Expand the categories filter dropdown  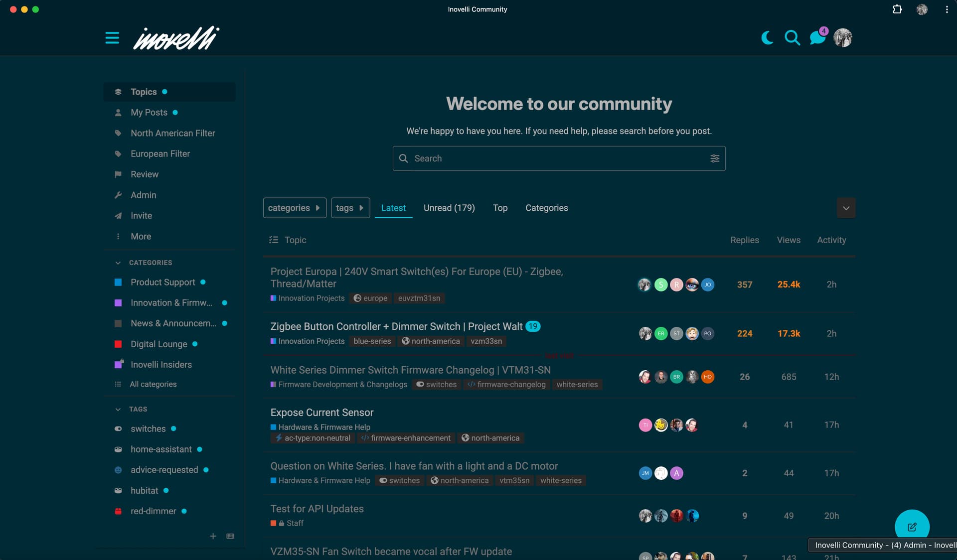294,208
